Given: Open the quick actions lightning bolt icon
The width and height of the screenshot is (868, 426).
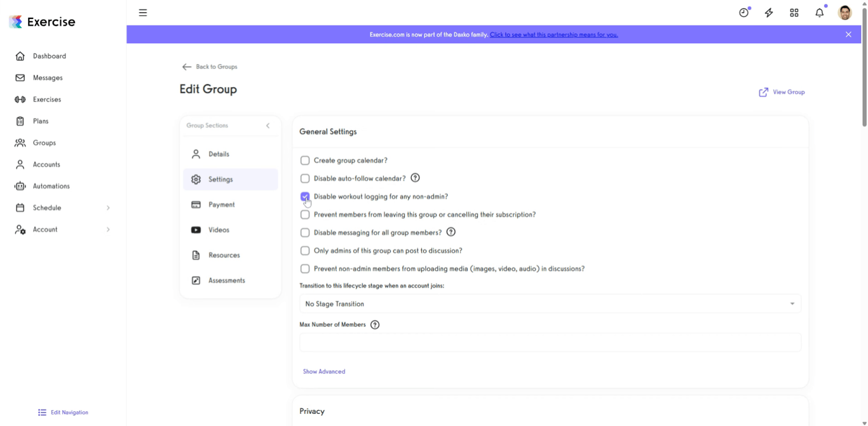Looking at the screenshot, I should pos(769,12).
